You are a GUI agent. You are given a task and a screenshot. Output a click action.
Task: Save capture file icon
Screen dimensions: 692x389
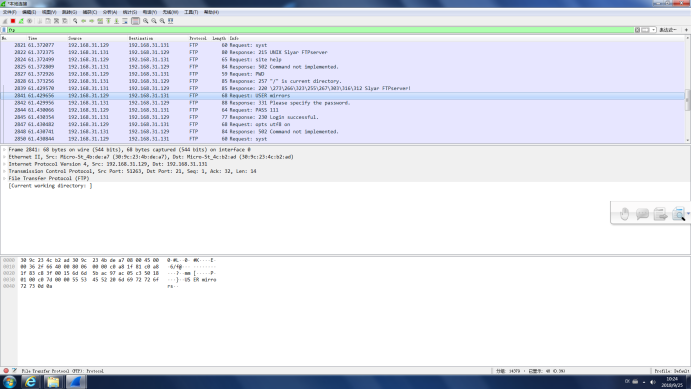[48, 21]
